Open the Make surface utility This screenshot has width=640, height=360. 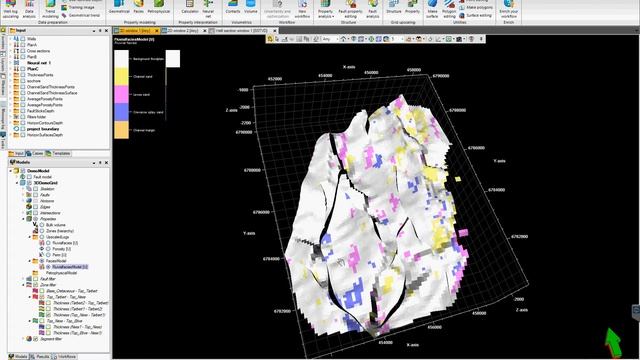pos(432,9)
